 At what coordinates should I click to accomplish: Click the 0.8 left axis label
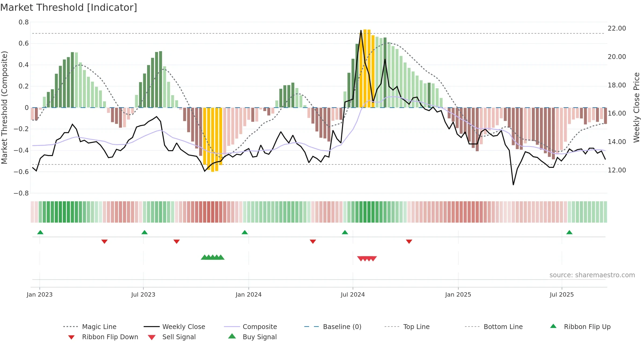[24, 22]
